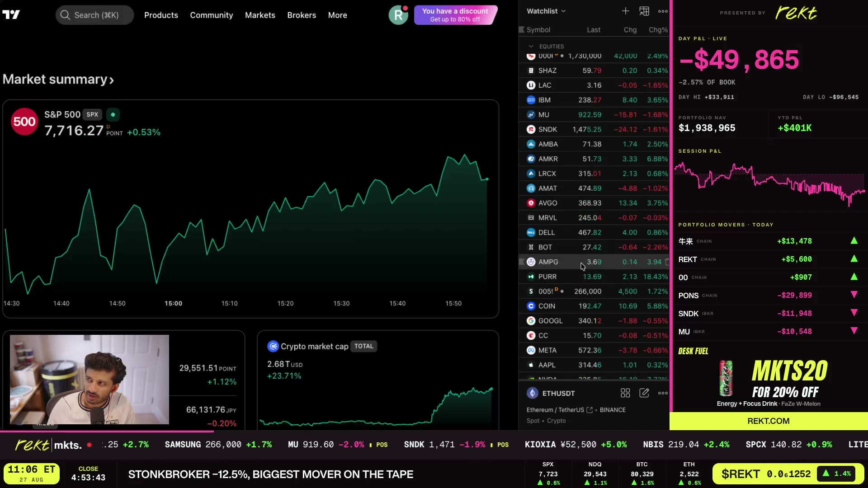Open the user profile avatar
This screenshot has width=868, height=488.
pyautogui.click(x=398, y=15)
